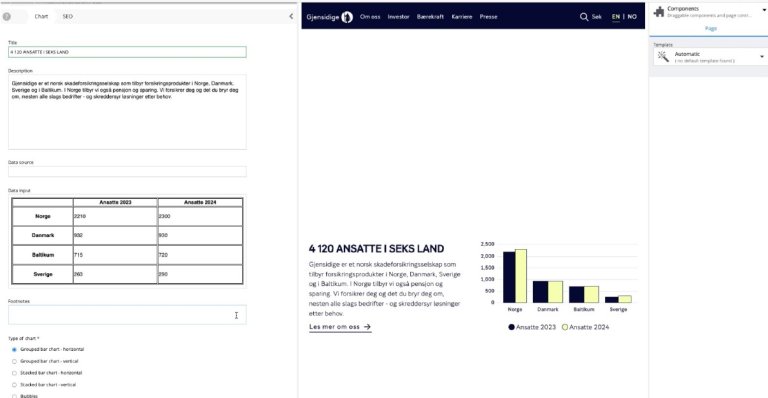The height and width of the screenshot is (398, 768).
Task: Switch to the SEO tab
Action: (x=68, y=17)
